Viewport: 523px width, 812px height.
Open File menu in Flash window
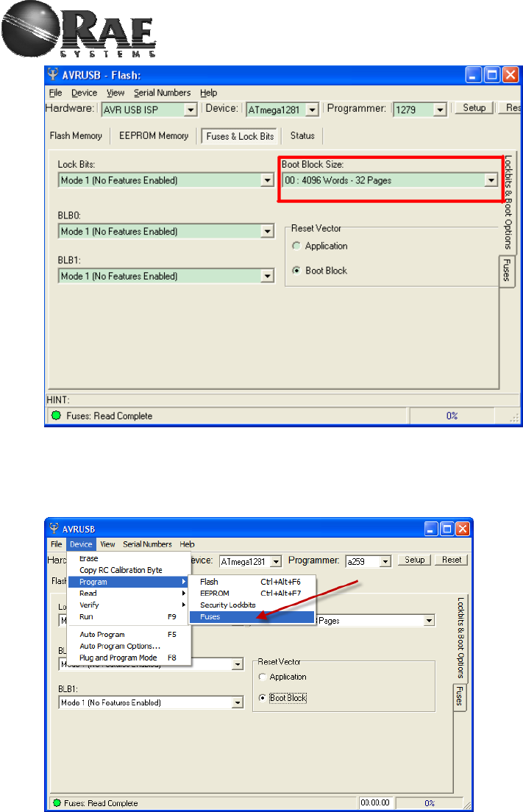coord(55,93)
